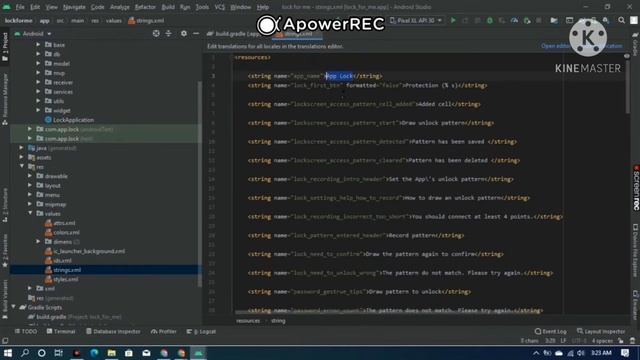640x360 pixels.
Task: Open the Resource Manager side tool window
Action: (x=5, y=98)
